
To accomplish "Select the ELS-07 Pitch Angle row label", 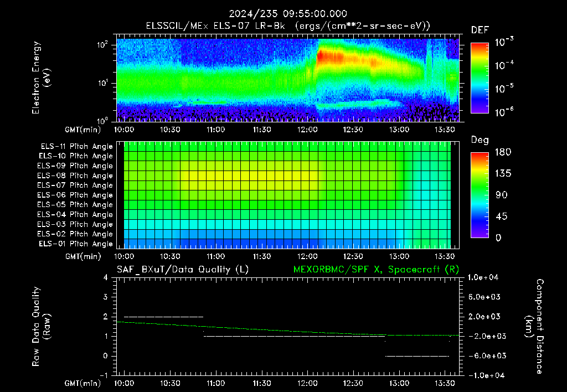I will tap(75, 185).
